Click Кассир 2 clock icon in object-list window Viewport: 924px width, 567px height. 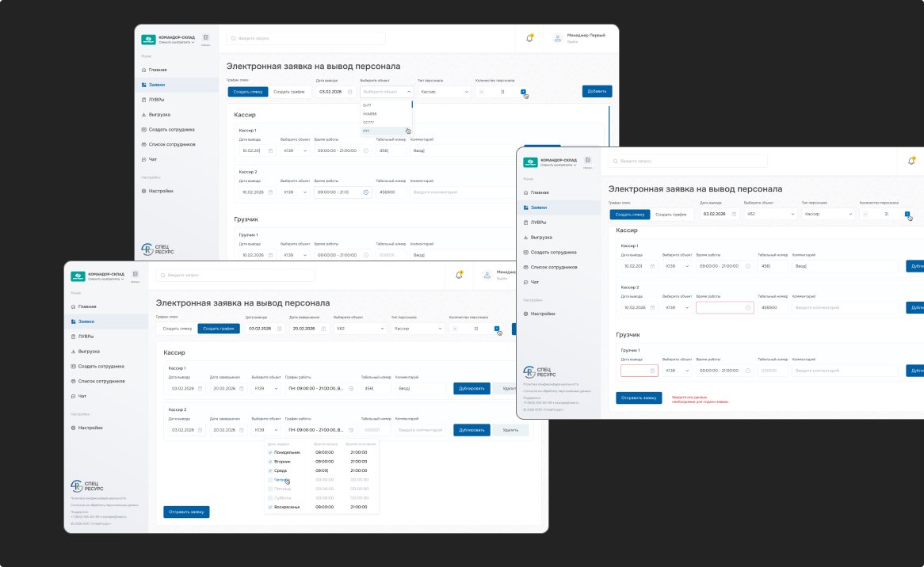366,192
